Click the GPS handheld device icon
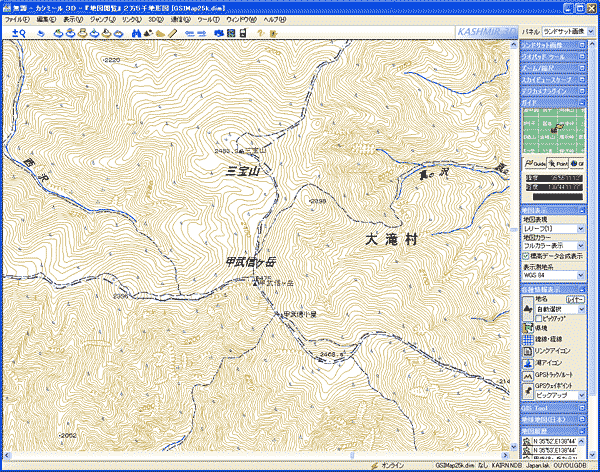Image resolution: width=600 pixels, height=472 pixels. click(x=243, y=34)
